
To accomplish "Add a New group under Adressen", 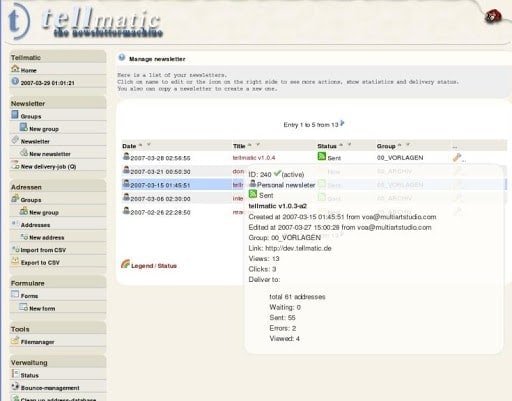I will click(x=44, y=213).
